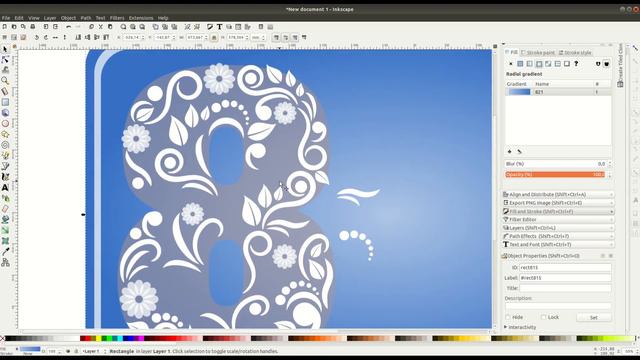
Task: Switch to the Stroke style tab
Action: click(x=575, y=53)
